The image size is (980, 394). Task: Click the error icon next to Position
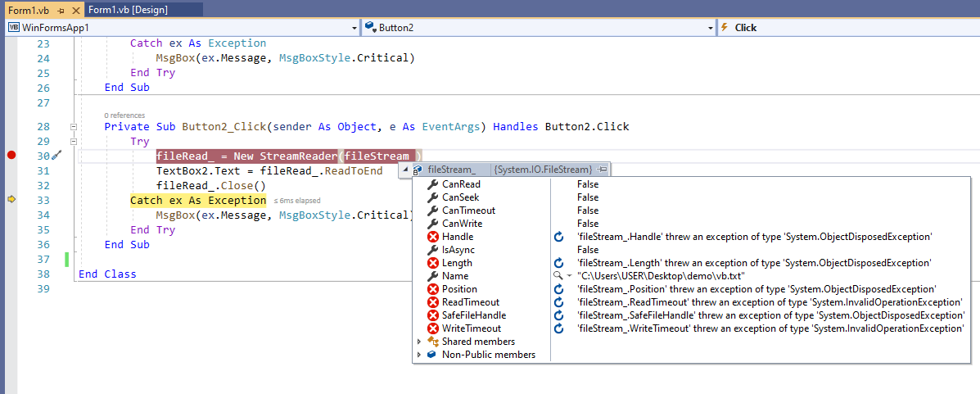432,289
